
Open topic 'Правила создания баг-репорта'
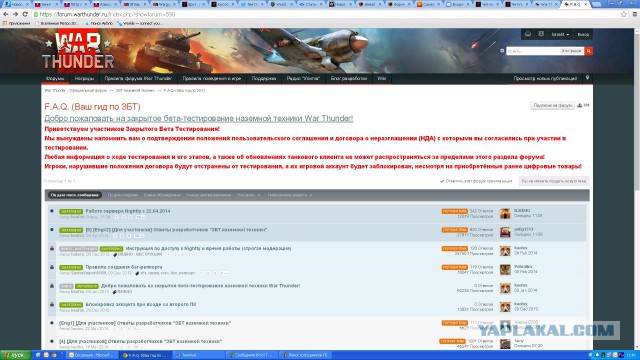pos(124,267)
